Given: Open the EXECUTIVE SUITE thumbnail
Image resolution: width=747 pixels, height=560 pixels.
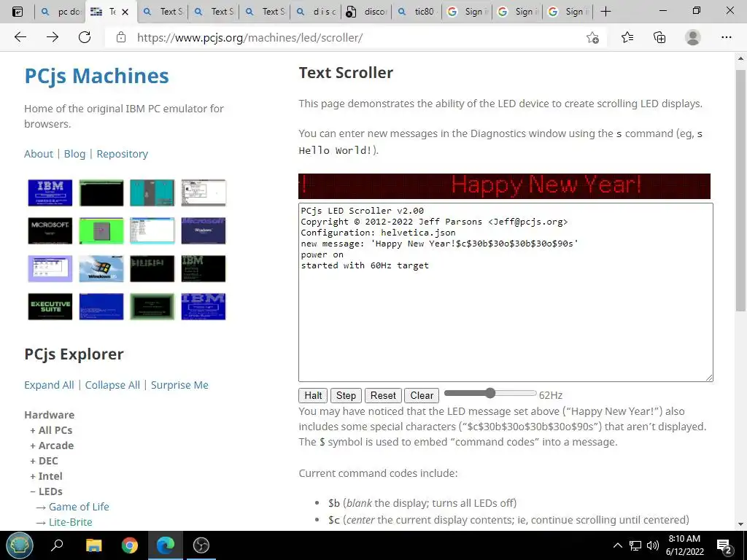Looking at the screenshot, I should pyautogui.click(x=50, y=307).
